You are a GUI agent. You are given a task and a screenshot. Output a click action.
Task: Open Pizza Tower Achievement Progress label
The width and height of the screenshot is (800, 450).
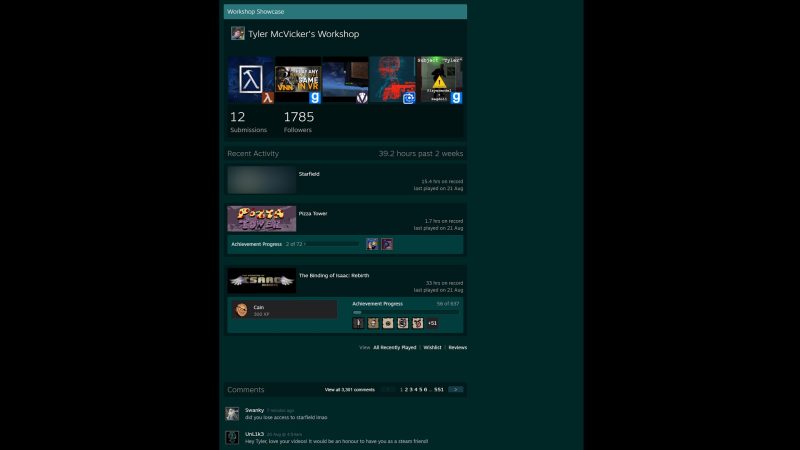click(x=257, y=244)
